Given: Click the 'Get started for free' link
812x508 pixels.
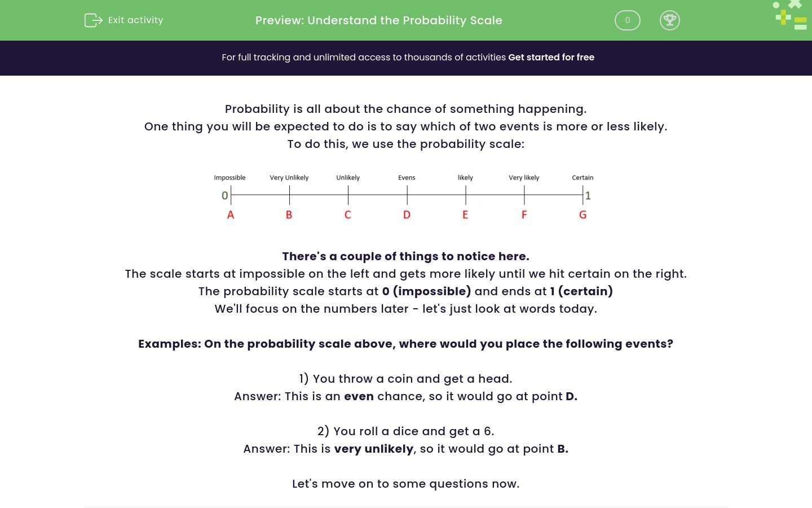Looking at the screenshot, I should 551,57.
